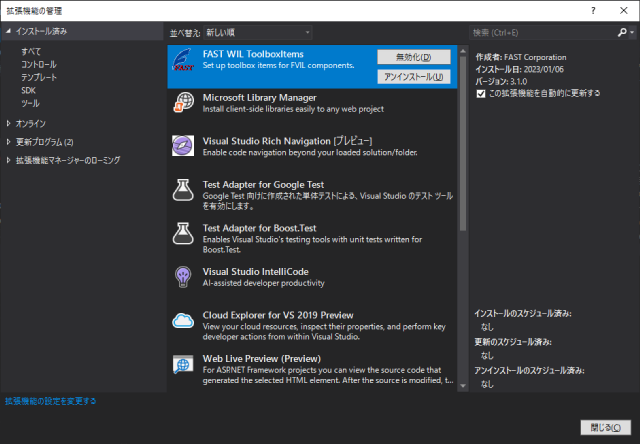640x444 pixels.
Task: Click the Cloud Explorer cloud icon
Action: (183, 320)
